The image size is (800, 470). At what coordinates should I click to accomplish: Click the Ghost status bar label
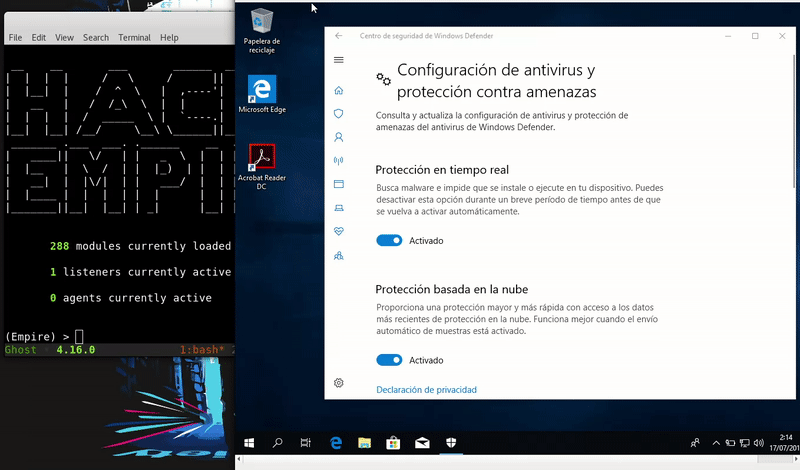tap(21, 350)
